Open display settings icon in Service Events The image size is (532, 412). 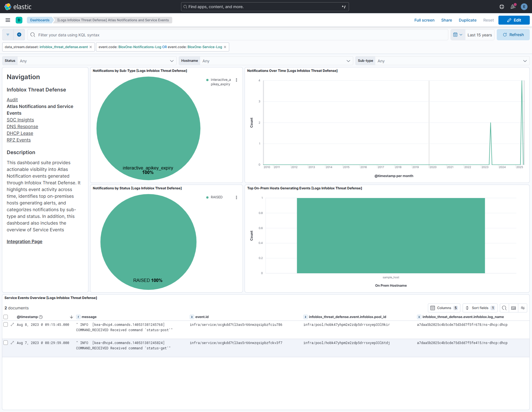tap(523, 308)
